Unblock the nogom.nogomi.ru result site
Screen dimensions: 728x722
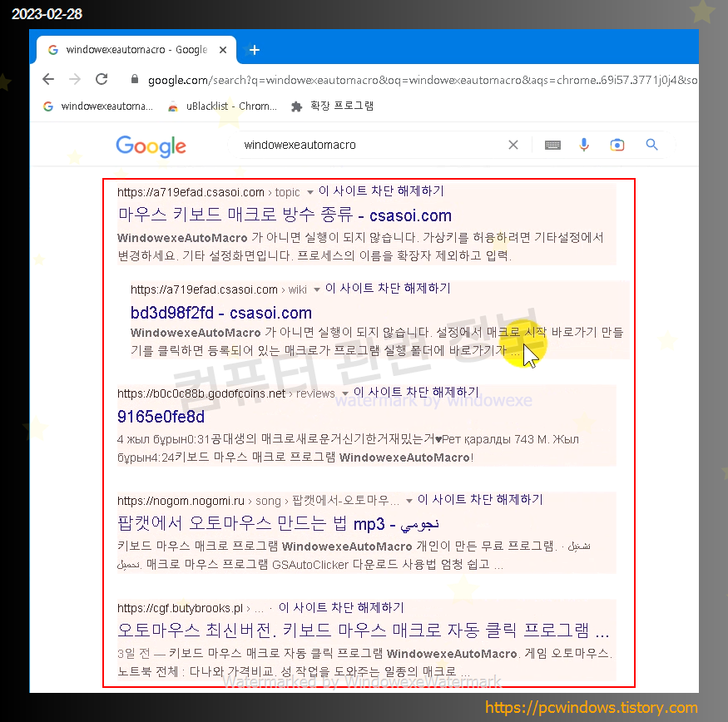480,500
